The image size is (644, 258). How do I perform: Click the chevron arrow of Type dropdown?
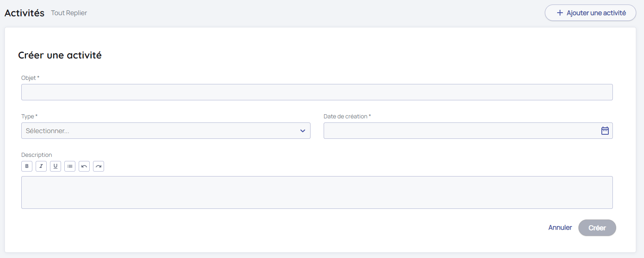point(303,131)
